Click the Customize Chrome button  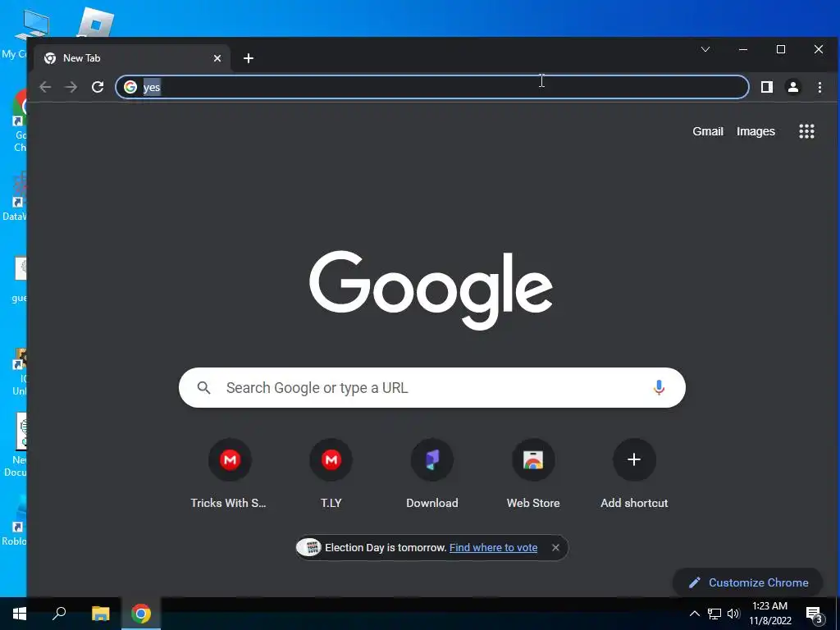(748, 582)
